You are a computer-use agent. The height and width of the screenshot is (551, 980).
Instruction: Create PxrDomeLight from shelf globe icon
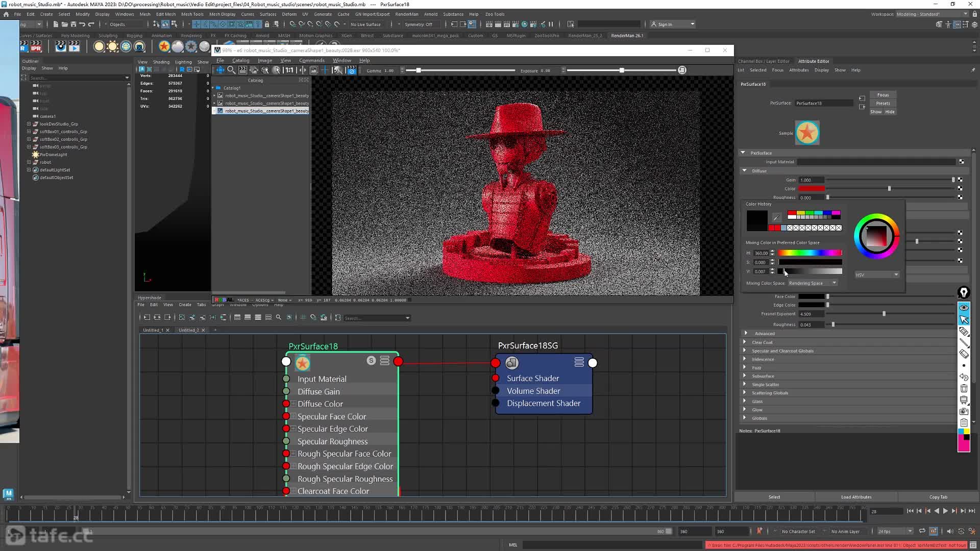[x=126, y=47]
